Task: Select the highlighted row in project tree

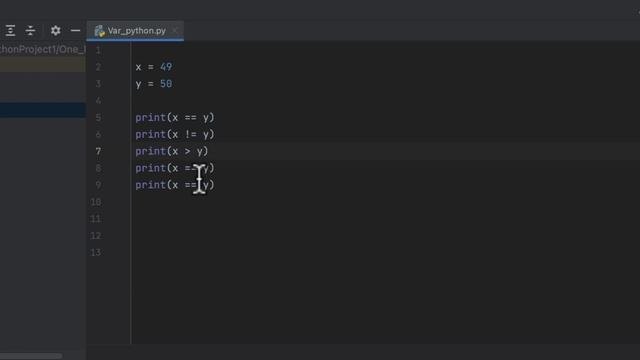Action: pyautogui.click(x=43, y=110)
